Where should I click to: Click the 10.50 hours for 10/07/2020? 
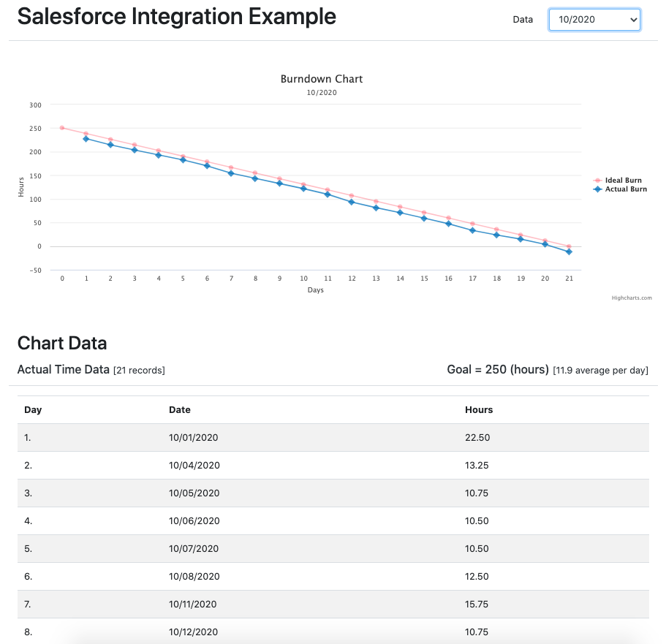click(x=477, y=549)
